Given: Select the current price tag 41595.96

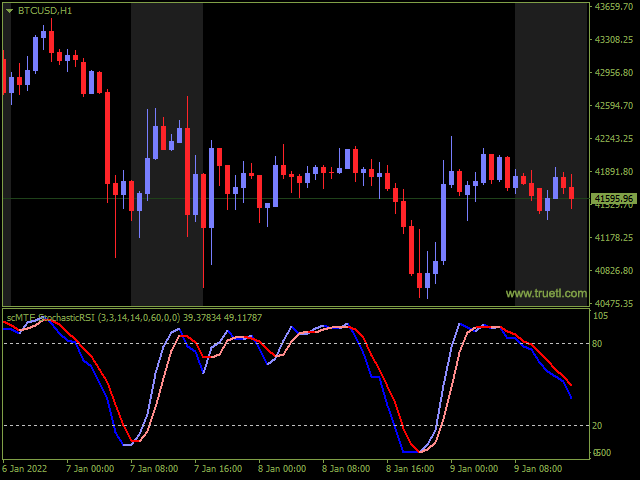Looking at the screenshot, I should click(x=614, y=199).
